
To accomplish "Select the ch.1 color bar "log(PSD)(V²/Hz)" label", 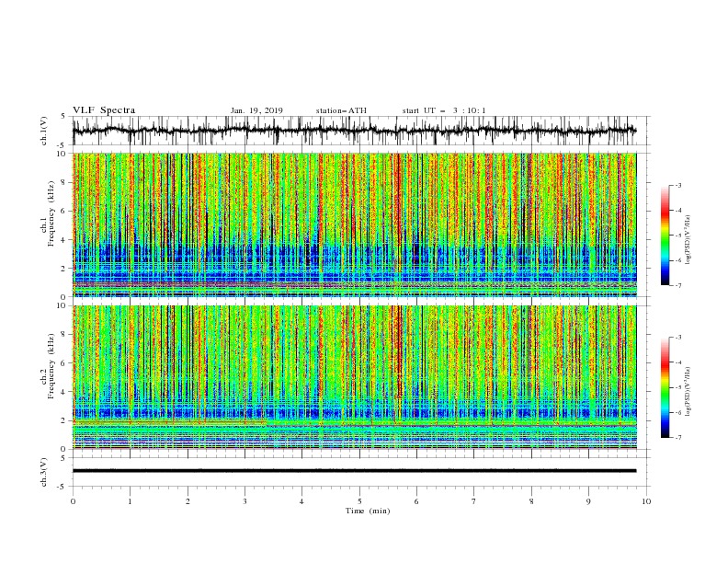I will 688,240.
